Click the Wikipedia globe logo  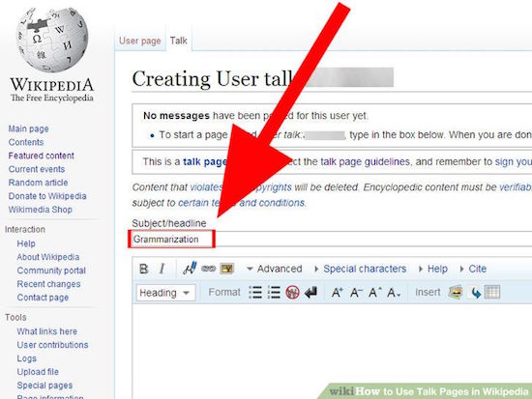52,40
